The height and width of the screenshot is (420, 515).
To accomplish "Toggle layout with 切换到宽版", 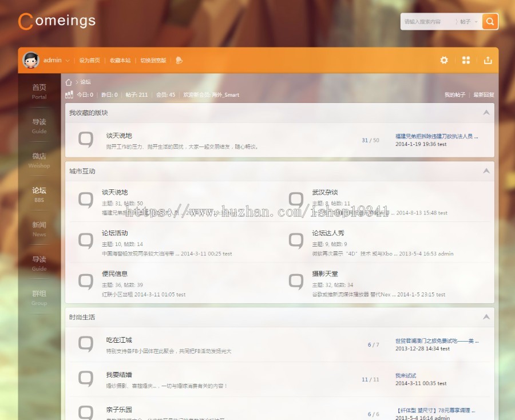I will 153,61.
